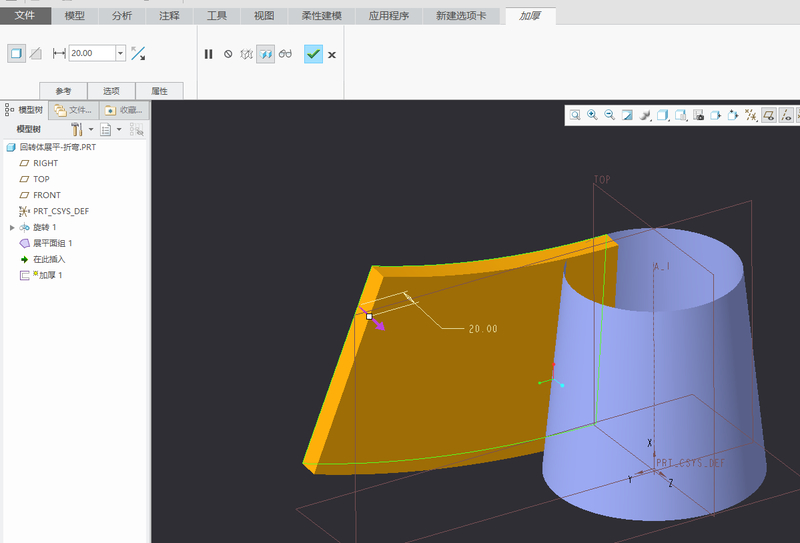
Task: Select the fill-with-solid thicken option
Action: click(16, 54)
